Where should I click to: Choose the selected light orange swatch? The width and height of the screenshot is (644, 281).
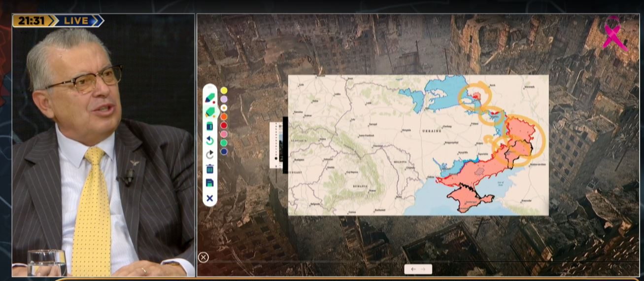click(224, 107)
